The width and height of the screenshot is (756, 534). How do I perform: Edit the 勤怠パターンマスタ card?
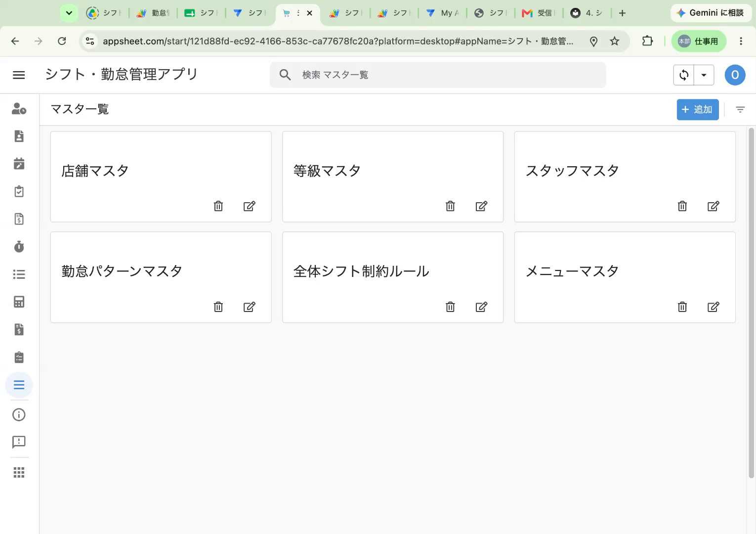(x=250, y=307)
